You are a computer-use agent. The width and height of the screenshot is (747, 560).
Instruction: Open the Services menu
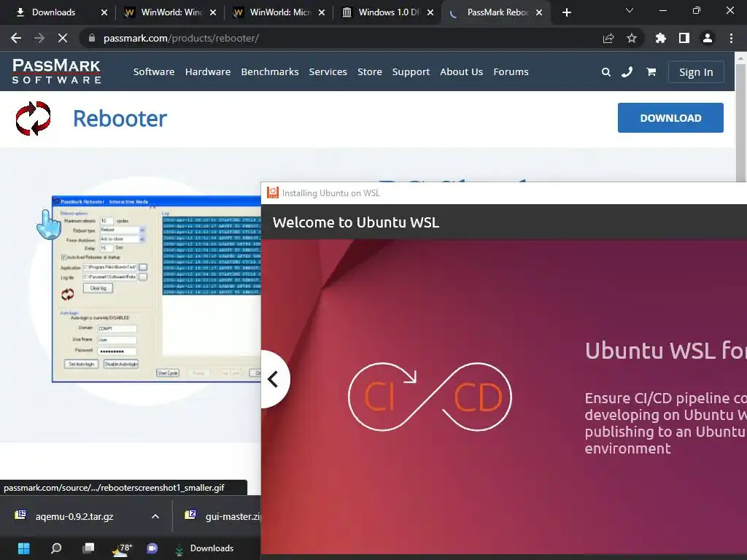pyautogui.click(x=328, y=72)
